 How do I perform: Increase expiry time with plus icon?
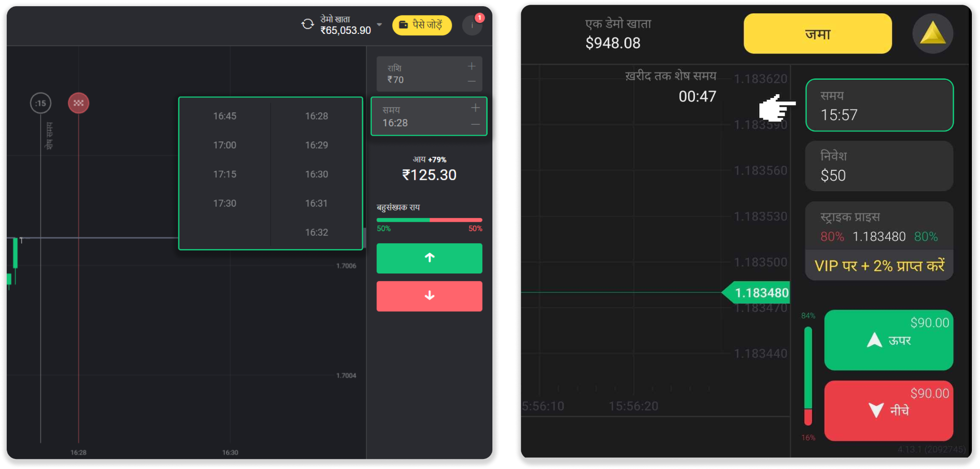475,108
